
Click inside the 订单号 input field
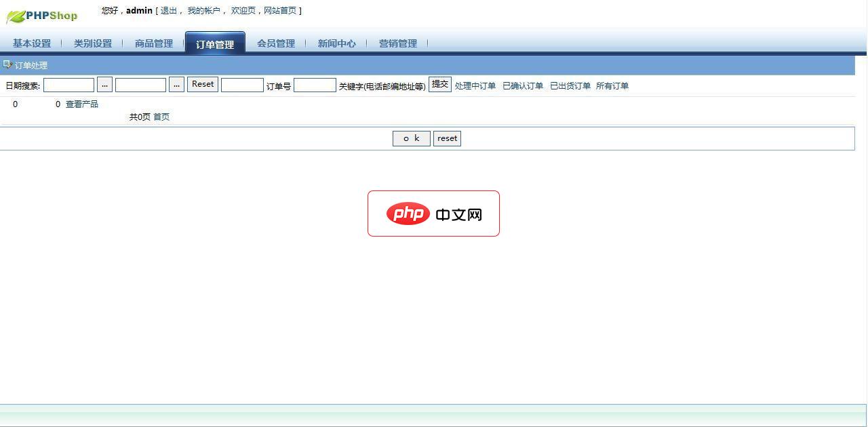pos(314,85)
